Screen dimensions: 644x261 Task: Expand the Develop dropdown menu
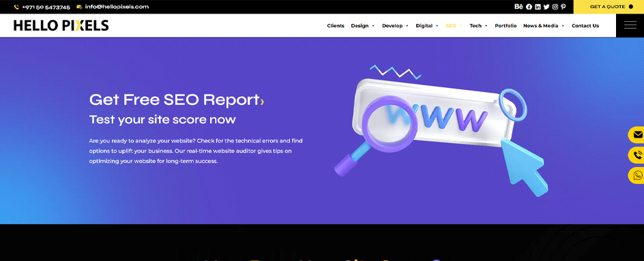395,25
